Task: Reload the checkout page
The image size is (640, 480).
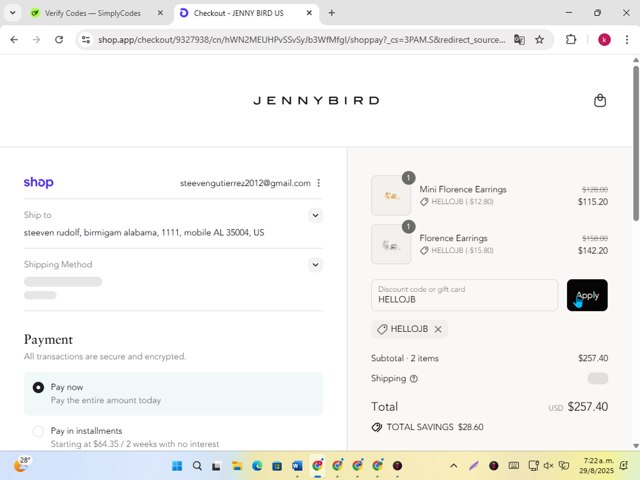Action: click(x=59, y=40)
